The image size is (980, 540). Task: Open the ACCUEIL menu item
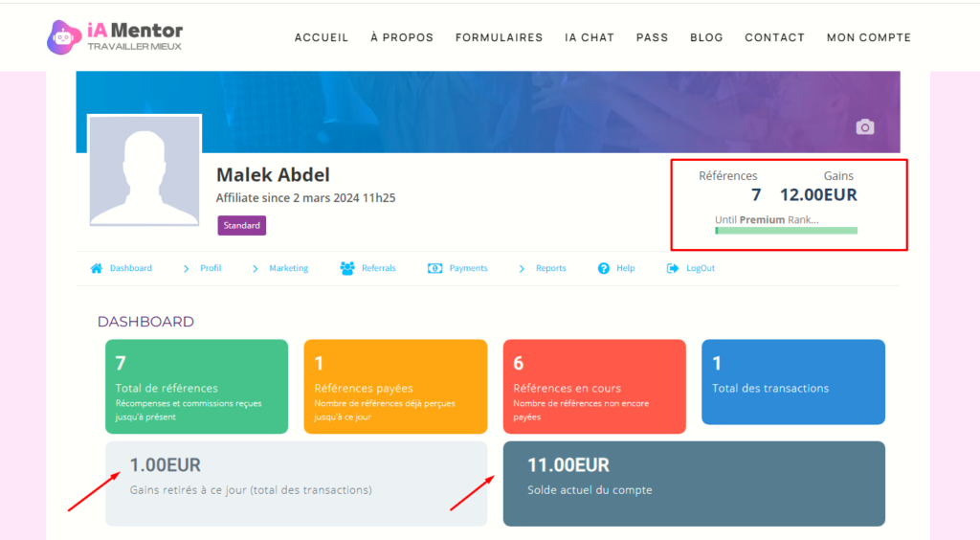pos(322,37)
